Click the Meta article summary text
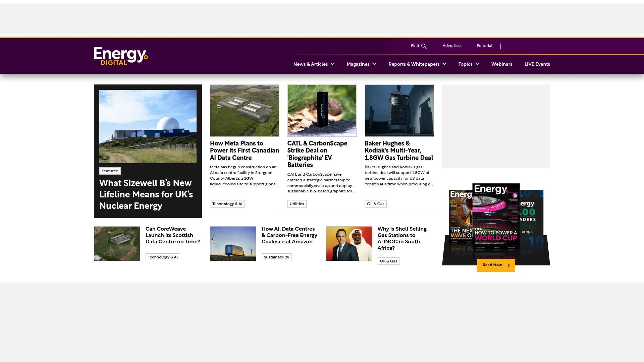644x362 pixels. 244,176
